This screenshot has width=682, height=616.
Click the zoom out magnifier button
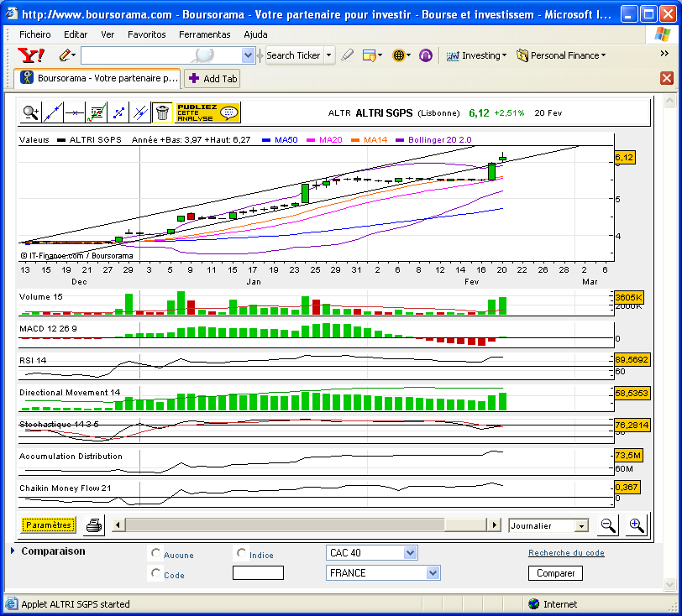tap(608, 525)
